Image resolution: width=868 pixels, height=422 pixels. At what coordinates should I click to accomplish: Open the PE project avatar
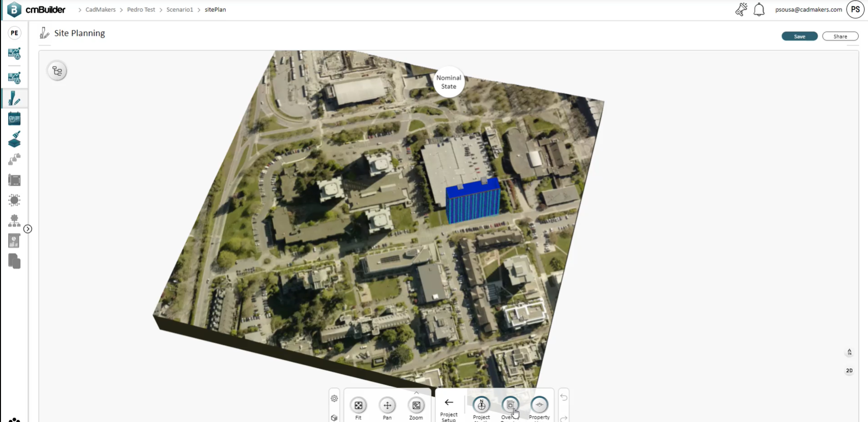click(15, 33)
